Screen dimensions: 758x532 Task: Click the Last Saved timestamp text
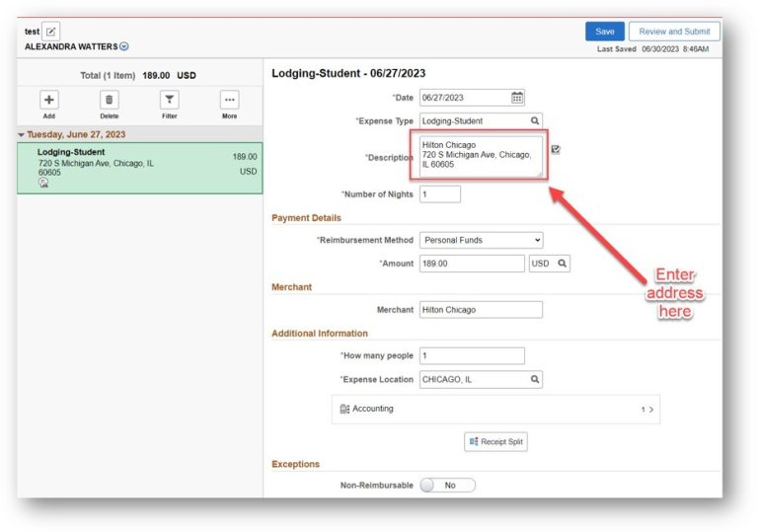coord(652,49)
